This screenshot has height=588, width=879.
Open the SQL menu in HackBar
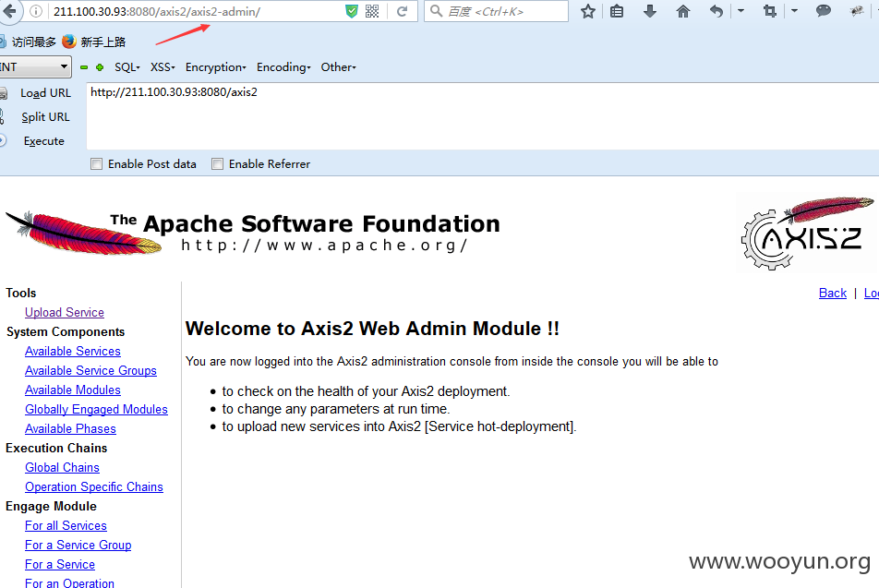coord(127,67)
